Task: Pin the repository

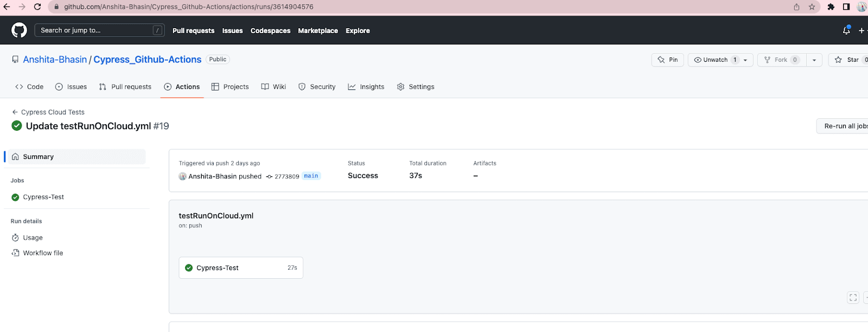Action: 668,60
